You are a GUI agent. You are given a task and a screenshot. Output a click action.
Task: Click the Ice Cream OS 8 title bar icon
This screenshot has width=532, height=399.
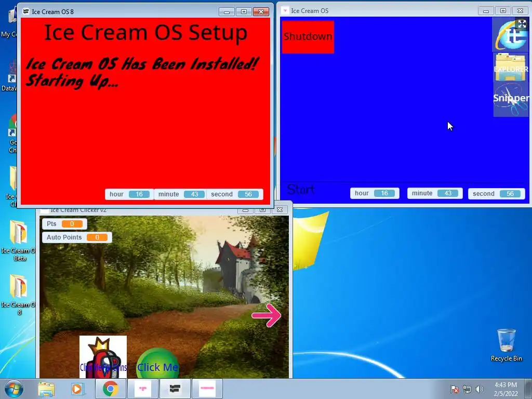point(26,11)
